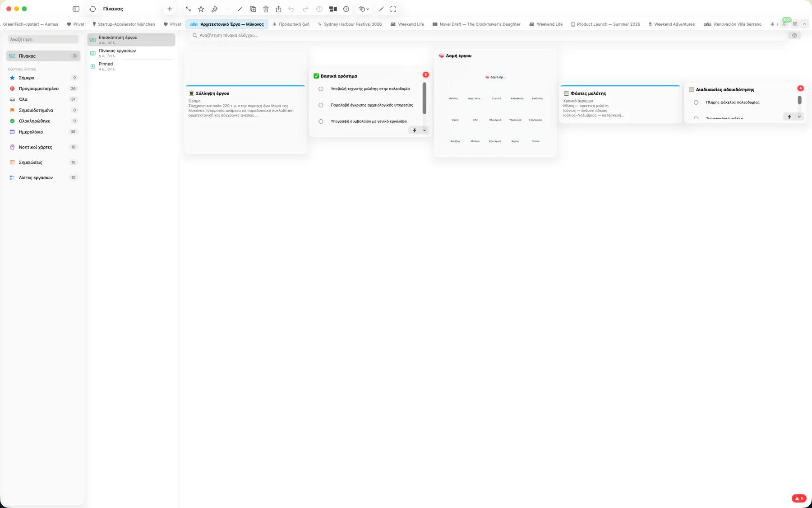Open the Όλα smart list

(x=43, y=99)
